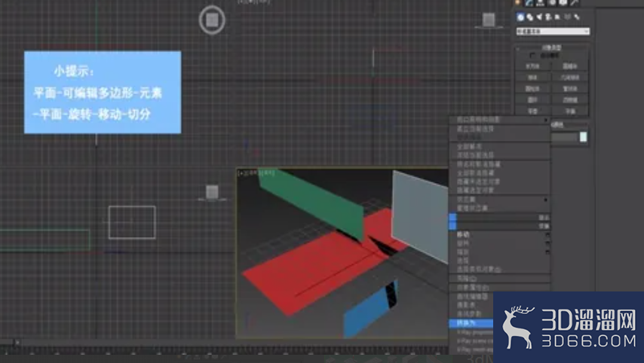
Task: Click the 球体 Sphere button
Action: pyautogui.click(x=532, y=77)
